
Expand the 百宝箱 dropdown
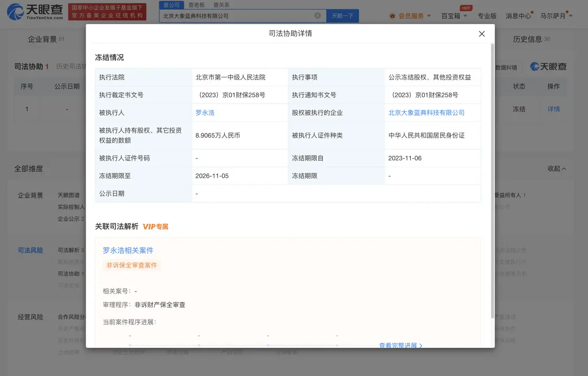[454, 16]
